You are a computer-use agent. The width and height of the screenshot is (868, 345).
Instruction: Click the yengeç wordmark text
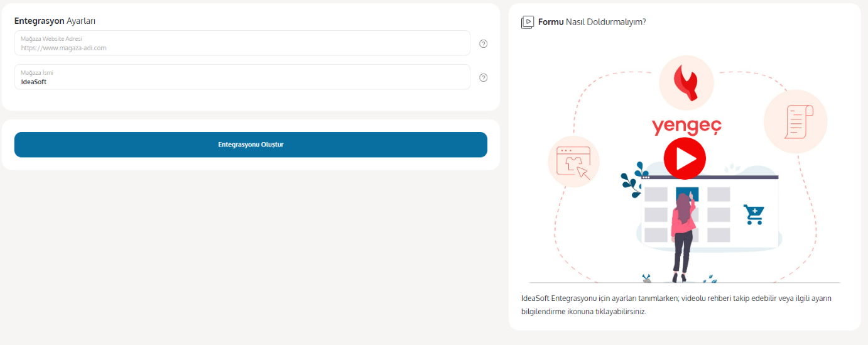[686, 126]
